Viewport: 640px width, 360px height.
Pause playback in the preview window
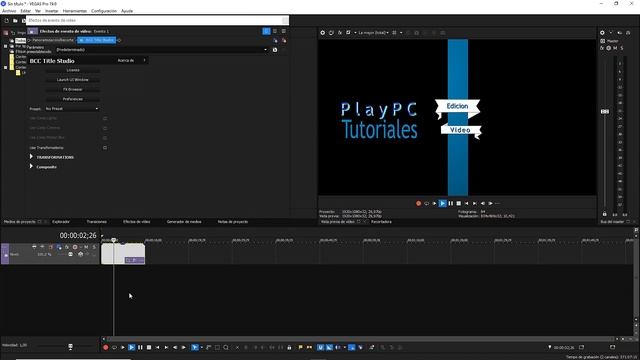pos(451,203)
